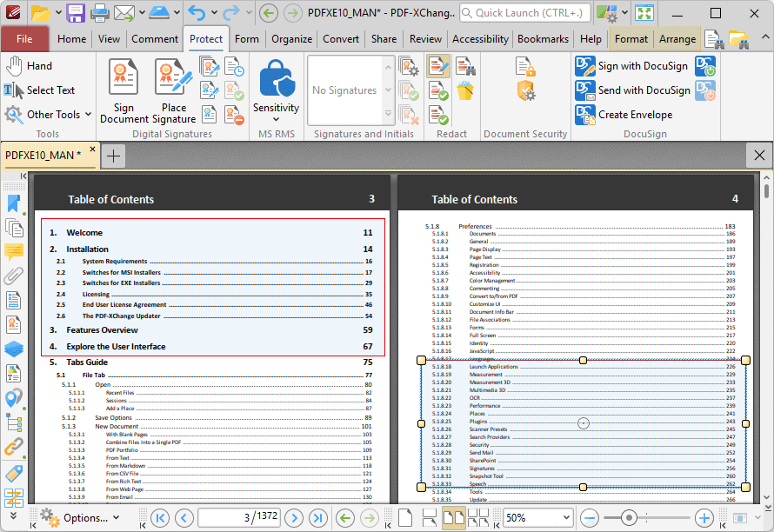Collapse the ribbon with the chevron
The image size is (774, 532).
765,37
